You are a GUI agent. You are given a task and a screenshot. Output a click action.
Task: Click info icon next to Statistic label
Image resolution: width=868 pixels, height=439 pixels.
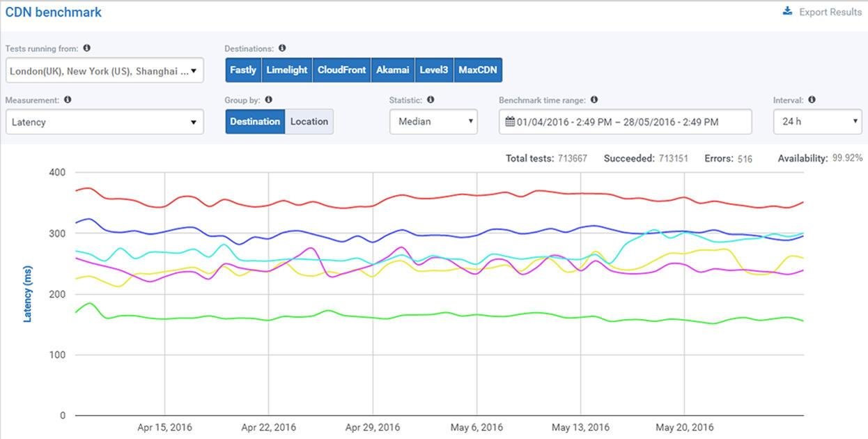(x=431, y=100)
